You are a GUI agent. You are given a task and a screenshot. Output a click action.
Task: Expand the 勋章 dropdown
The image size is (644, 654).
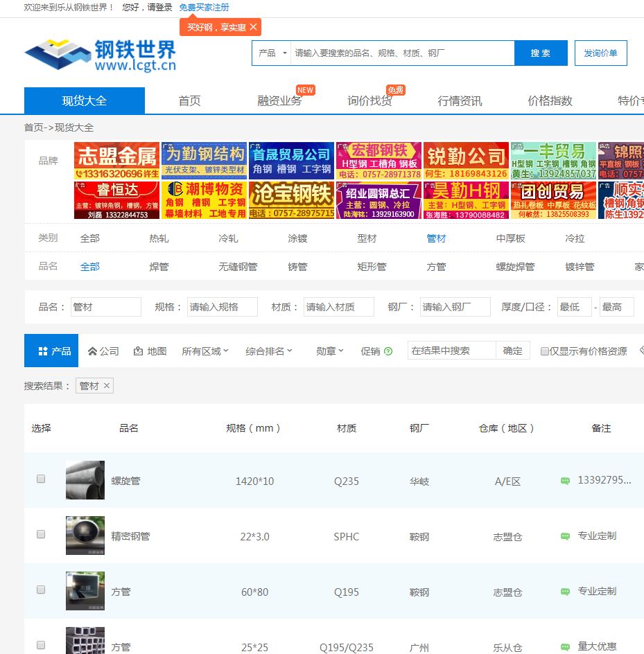point(330,351)
